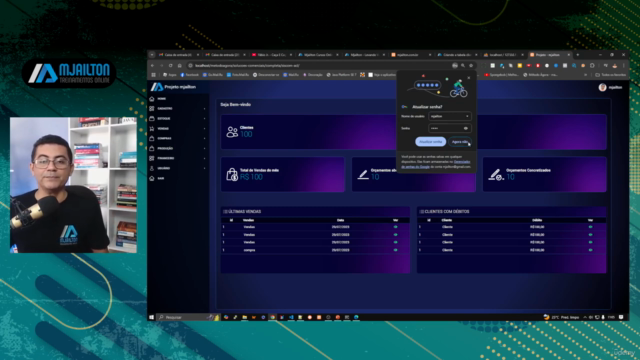Switch to the localhost phpMyAdmin tab
The height and width of the screenshot is (360, 640).
tap(503, 55)
